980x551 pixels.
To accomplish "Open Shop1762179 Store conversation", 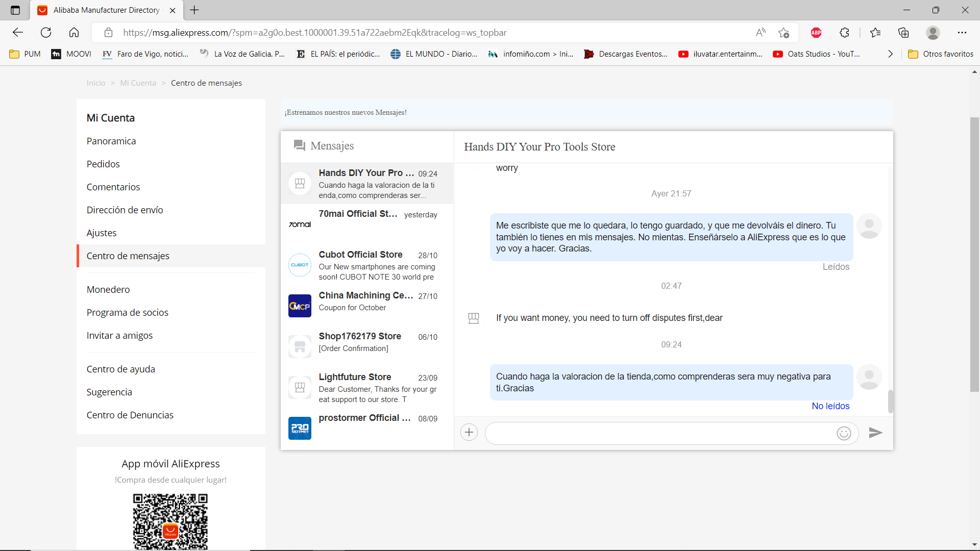I will pos(367,347).
